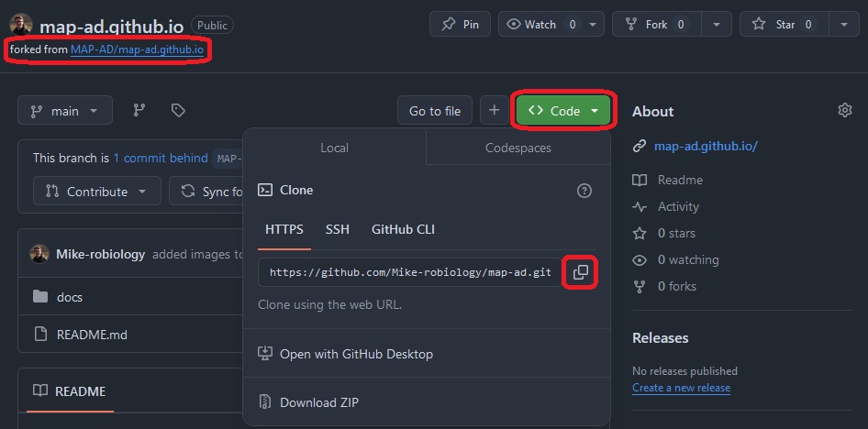Fork the repository
868x429 pixels.
tap(657, 25)
